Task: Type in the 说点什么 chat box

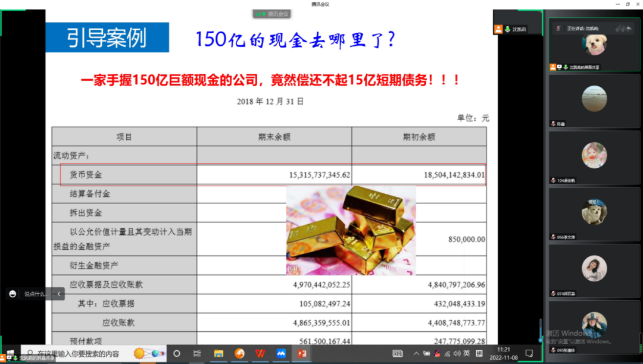Action: click(36, 294)
